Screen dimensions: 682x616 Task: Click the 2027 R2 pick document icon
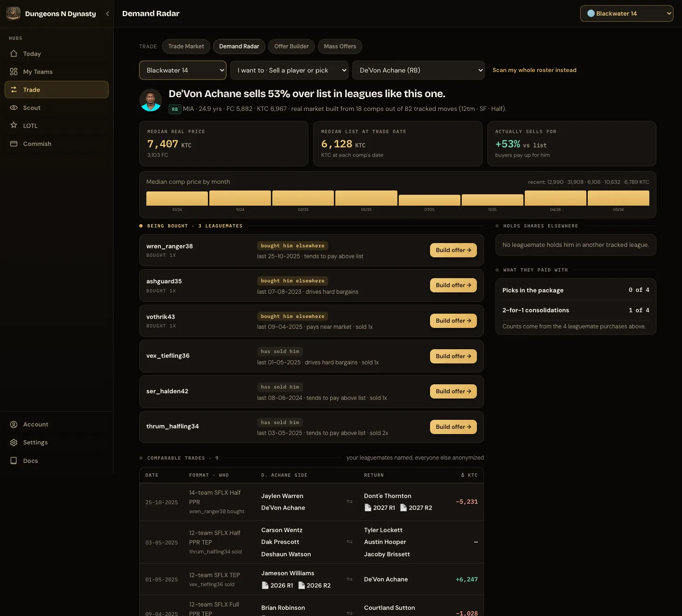[x=404, y=507]
